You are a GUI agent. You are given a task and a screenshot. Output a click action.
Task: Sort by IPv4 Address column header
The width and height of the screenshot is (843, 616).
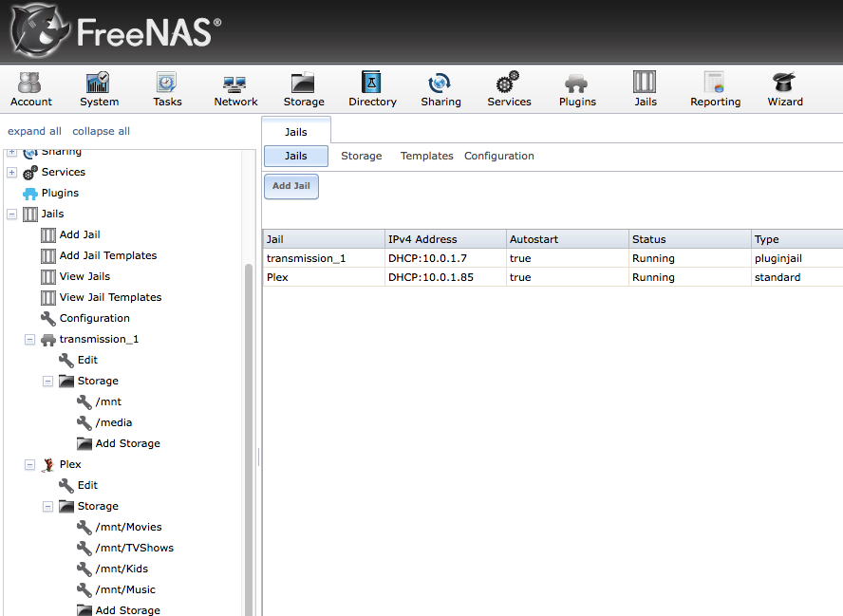click(445, 239)
